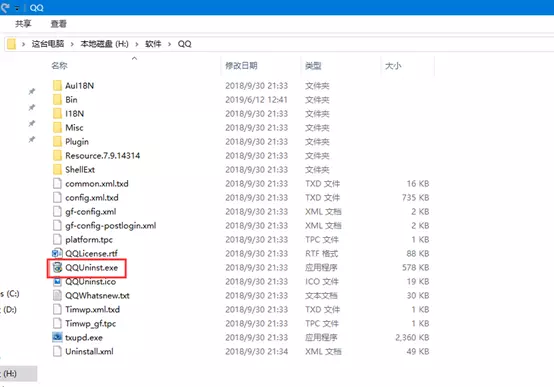Image resolution: width=554 pixels, height=387 pixels.
Task: Sort by the 修改日期 column header
Action: click(x=241, y=66)
